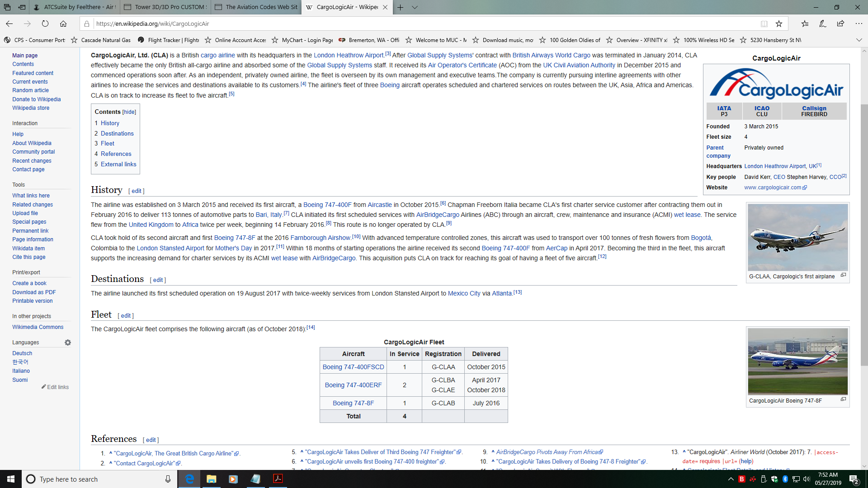
Task: Open Adobe Acrobat from taskbar
Action: [x=278, y=479]
